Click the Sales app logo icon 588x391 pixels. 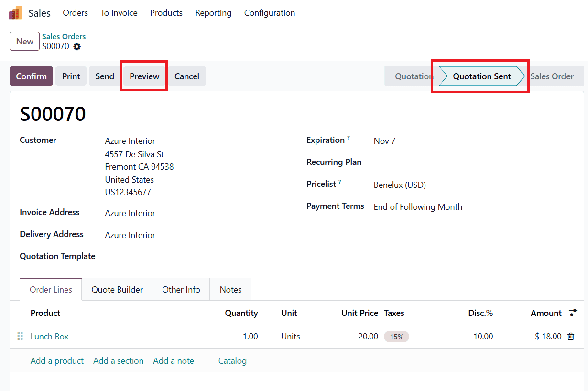tap(15, 13)
